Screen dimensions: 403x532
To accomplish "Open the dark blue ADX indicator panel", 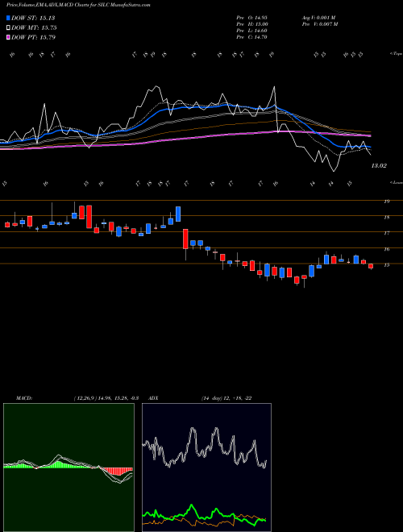I will point(206,468).
